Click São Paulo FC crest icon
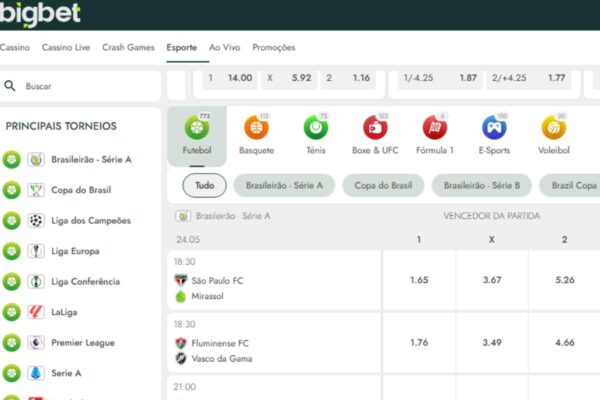 coord(181,280)
